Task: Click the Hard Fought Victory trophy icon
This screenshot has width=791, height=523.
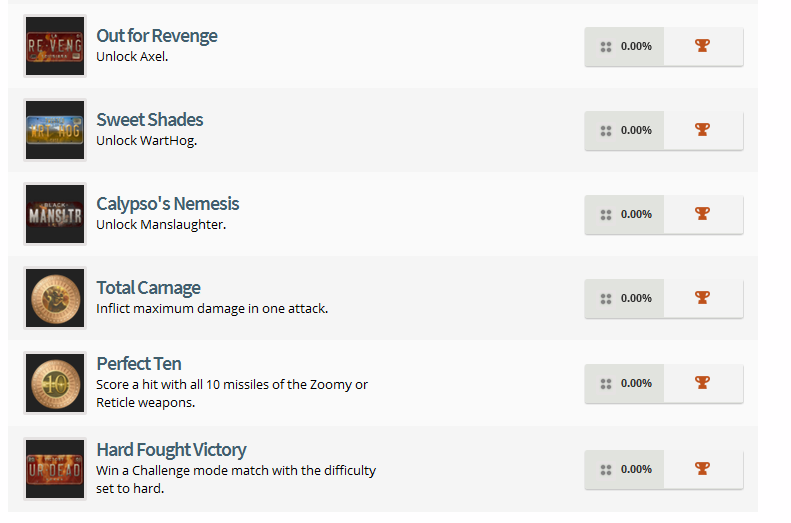Action: (x=702, y=469)
